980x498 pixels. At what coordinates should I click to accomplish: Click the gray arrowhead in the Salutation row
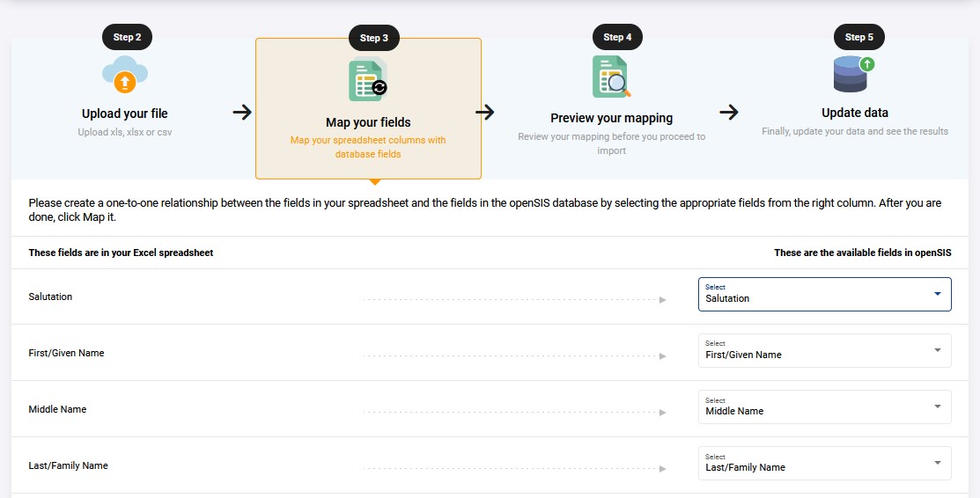coord(662,300)
